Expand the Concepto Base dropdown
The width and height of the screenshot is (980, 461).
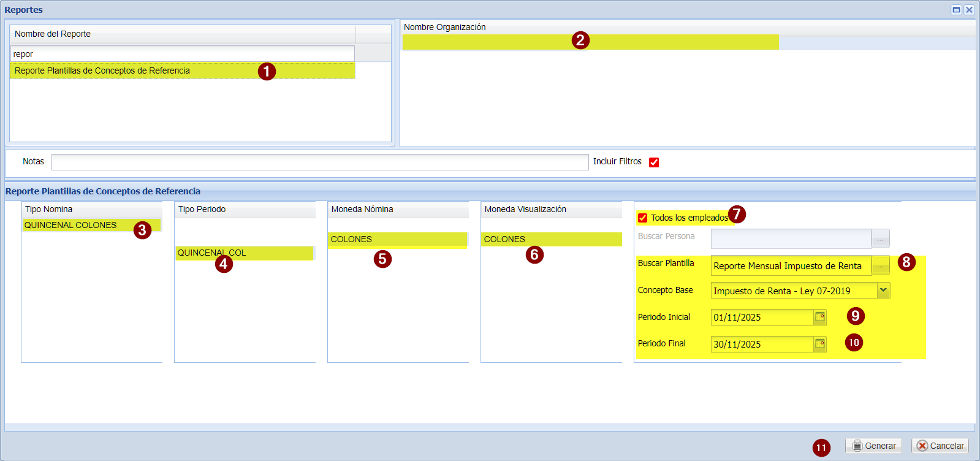(x=883, y=291)
